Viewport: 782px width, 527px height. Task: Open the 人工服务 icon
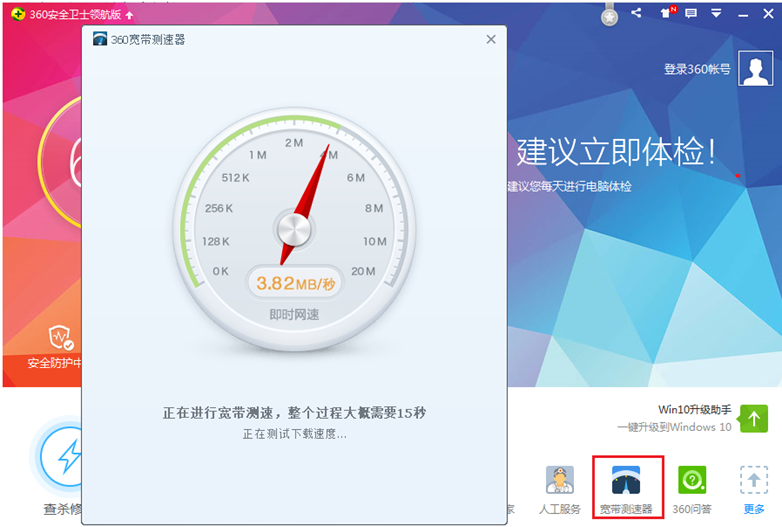point(560,480)
